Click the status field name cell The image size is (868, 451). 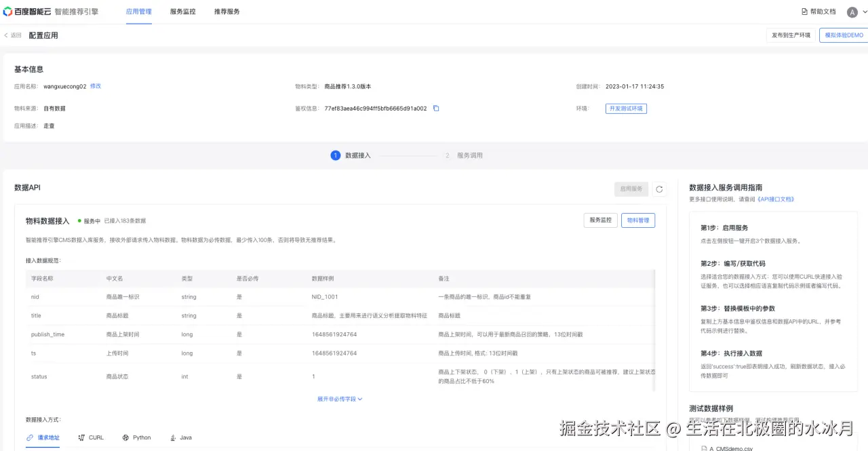click(39, 376)
